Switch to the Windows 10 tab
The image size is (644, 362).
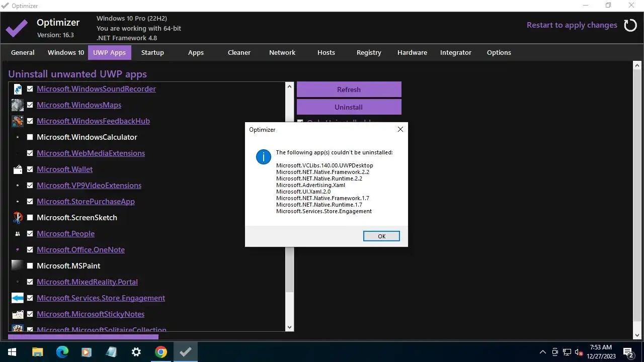pos(66,52)
